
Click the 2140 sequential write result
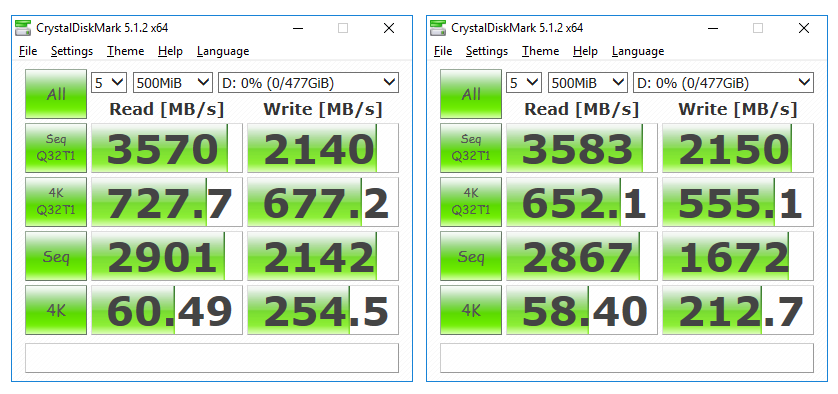323,148
